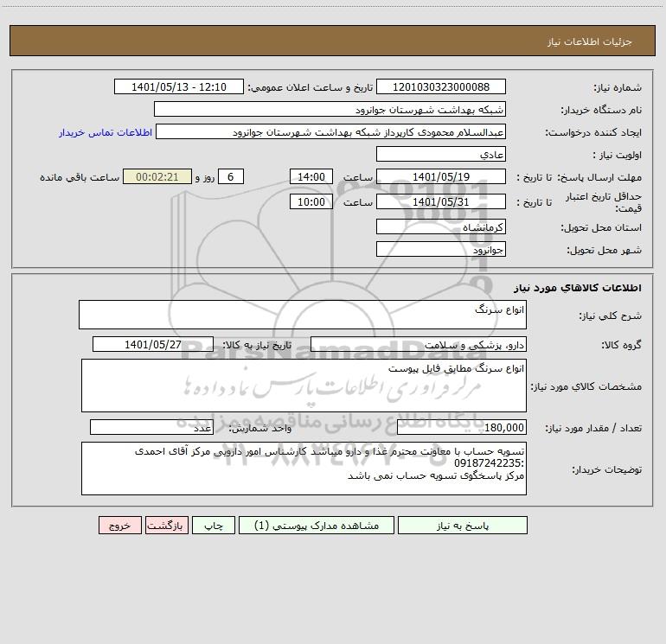The image size is (666, 644).
Task: Click label ایجاد کننده درخواست
Action: click(x=593, y=132)
